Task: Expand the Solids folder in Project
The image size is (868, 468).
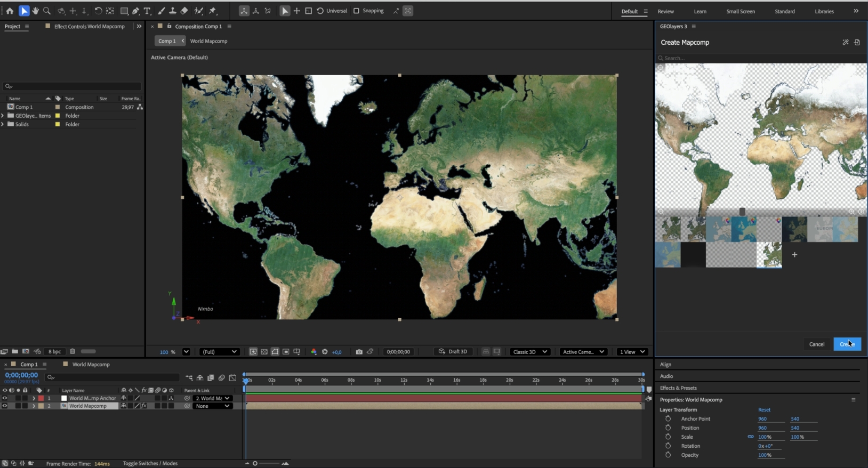Action: pyautogui.click(x=3, y=124)
